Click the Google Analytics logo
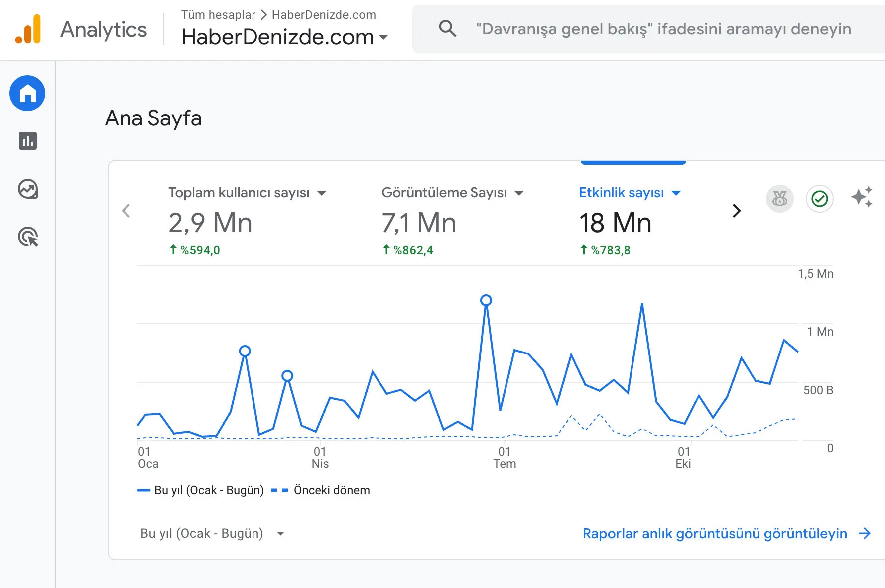The image size is (885, 588). click(28, 29)
